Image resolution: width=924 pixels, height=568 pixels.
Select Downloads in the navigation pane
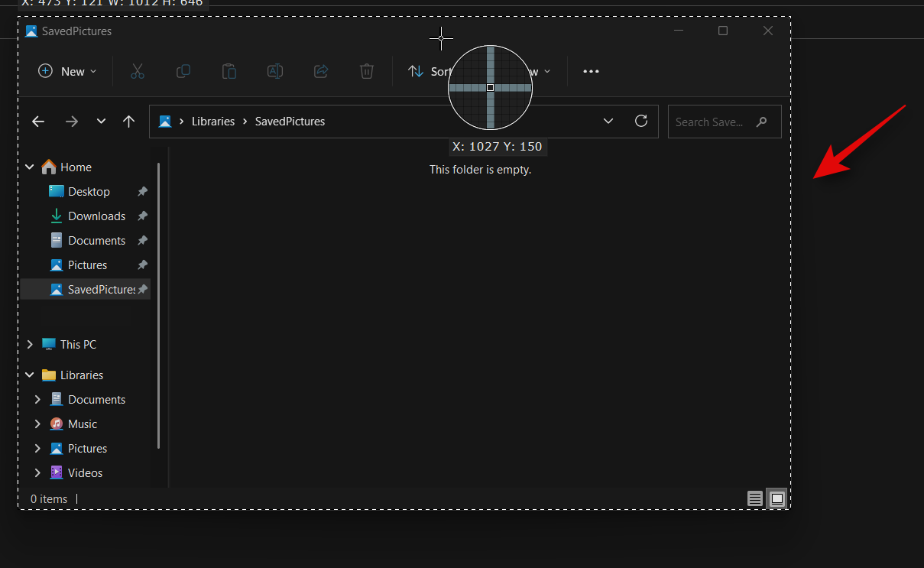click(x=96, y=216)
